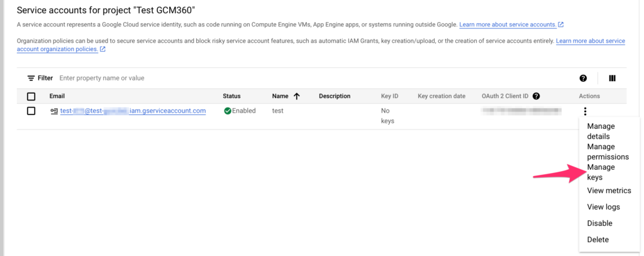Select Manage permissions from the menu
Image resolution: width=644 pixels, height=256 pixels.
coord(608,152)
